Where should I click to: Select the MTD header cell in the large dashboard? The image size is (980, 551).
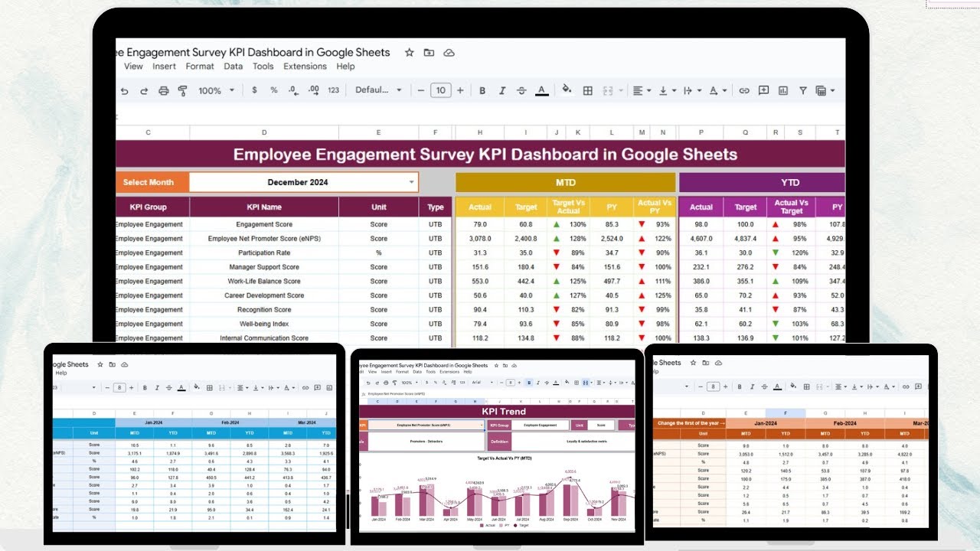pos(565,182)
